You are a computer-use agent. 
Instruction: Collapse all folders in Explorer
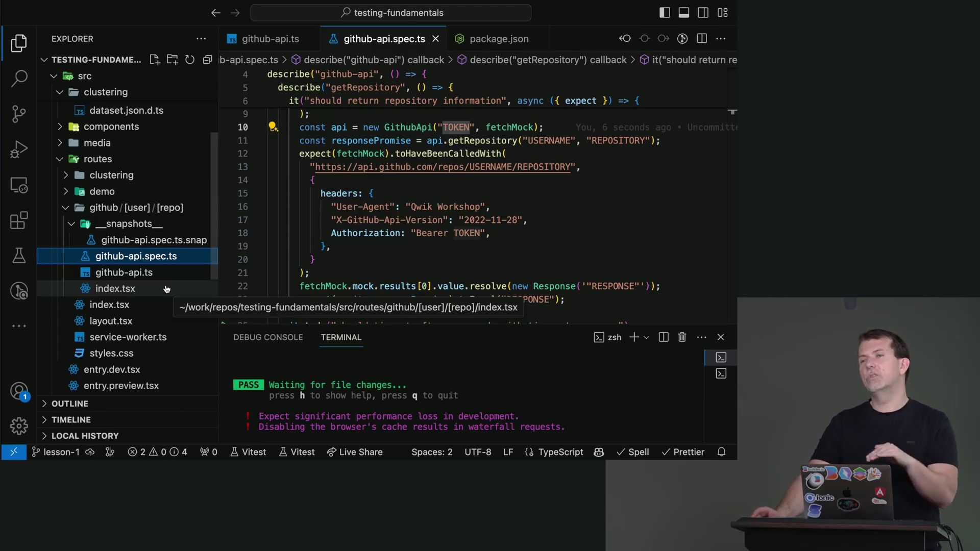click(207, 60)
